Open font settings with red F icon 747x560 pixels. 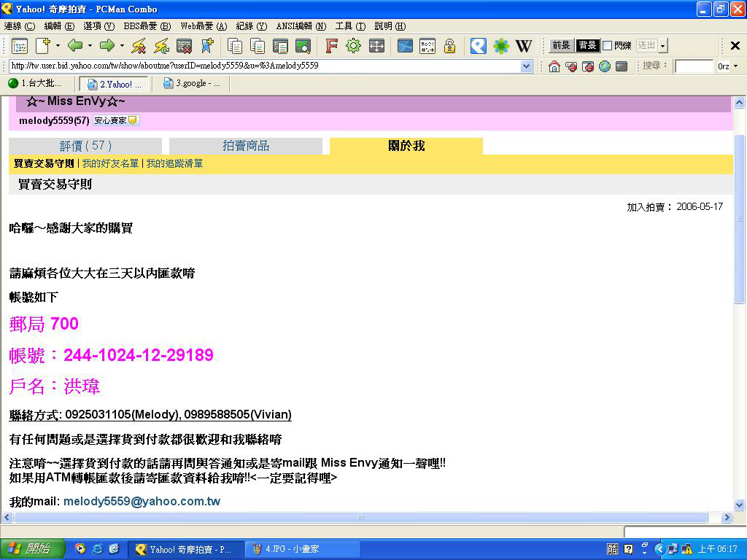point(331,46)
